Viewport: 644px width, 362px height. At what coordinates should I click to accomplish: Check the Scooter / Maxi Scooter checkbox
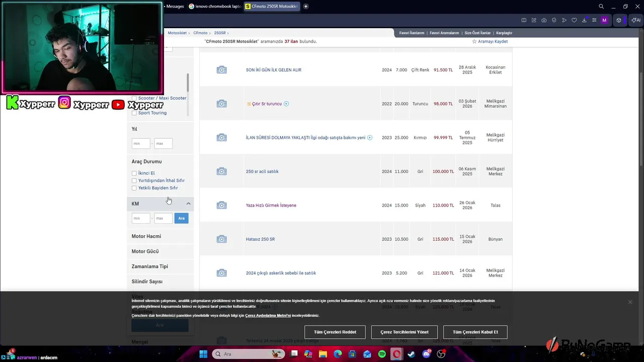(134, 99)
